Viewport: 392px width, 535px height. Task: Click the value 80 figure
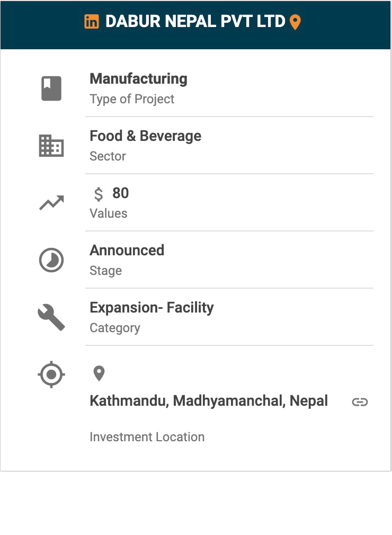120,193
